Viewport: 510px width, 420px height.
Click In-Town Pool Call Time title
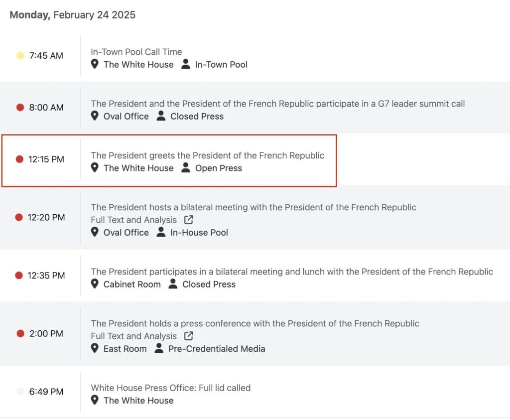pyautogui.click(x=136, y=52)
